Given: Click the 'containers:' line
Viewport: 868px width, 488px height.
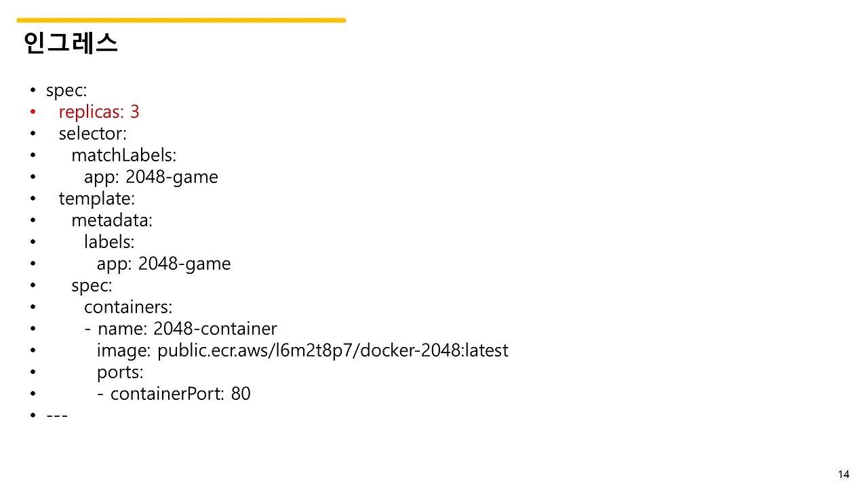Looking at the screenshot, I should point(128,307).
